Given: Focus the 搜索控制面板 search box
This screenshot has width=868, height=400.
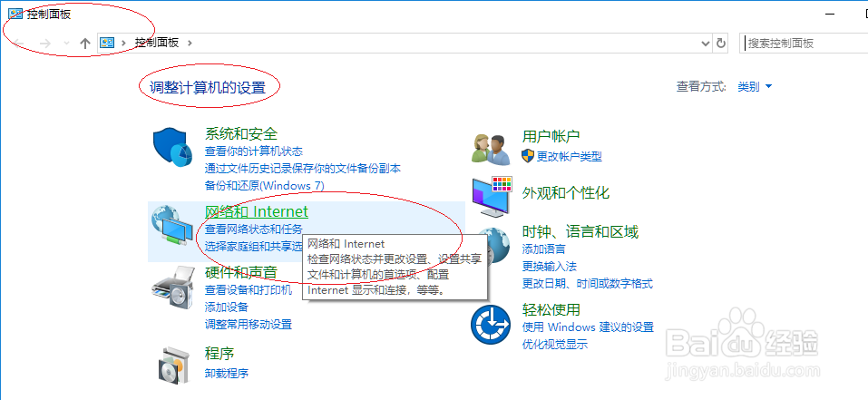Looking at the screenshot, I should pos(804,44).
